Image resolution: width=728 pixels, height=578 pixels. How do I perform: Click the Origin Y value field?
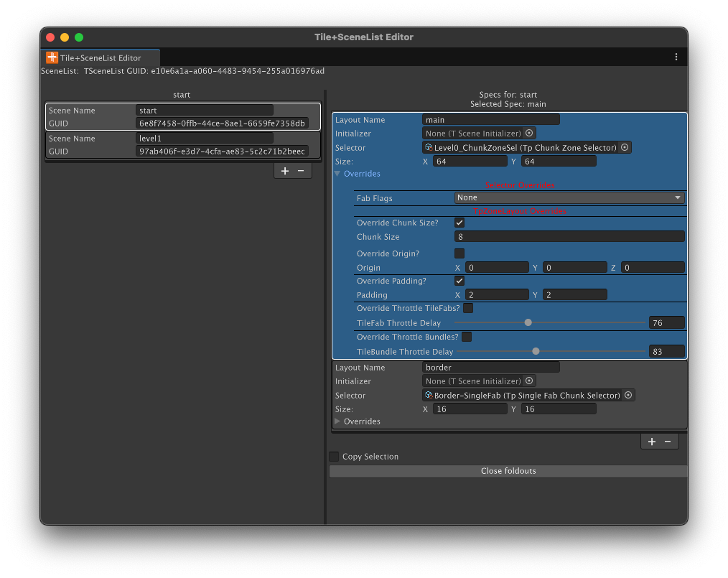[x=575, y=268]
